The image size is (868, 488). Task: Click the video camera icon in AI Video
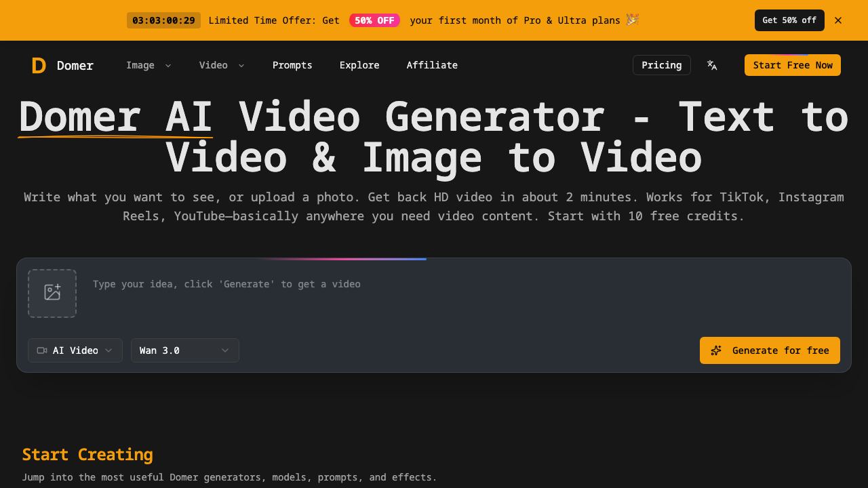42,350
